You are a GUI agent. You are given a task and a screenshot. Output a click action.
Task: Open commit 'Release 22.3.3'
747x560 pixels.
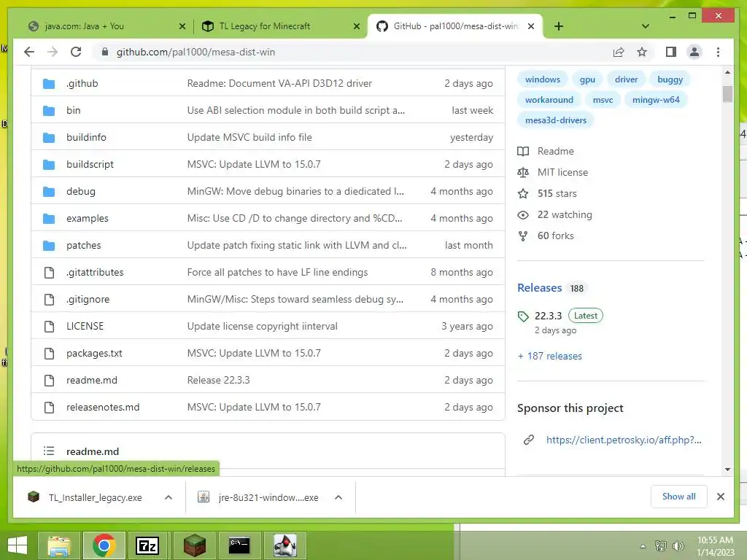coord(218,380)
